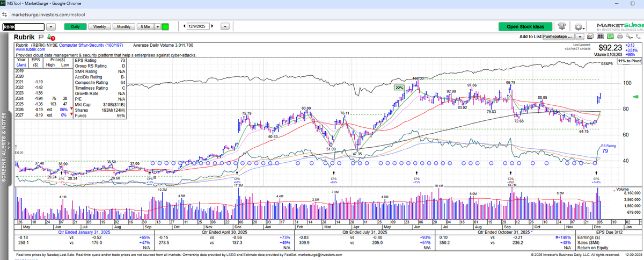
Task: Click the 17.3M volume spike label
Action: [238, 185]
